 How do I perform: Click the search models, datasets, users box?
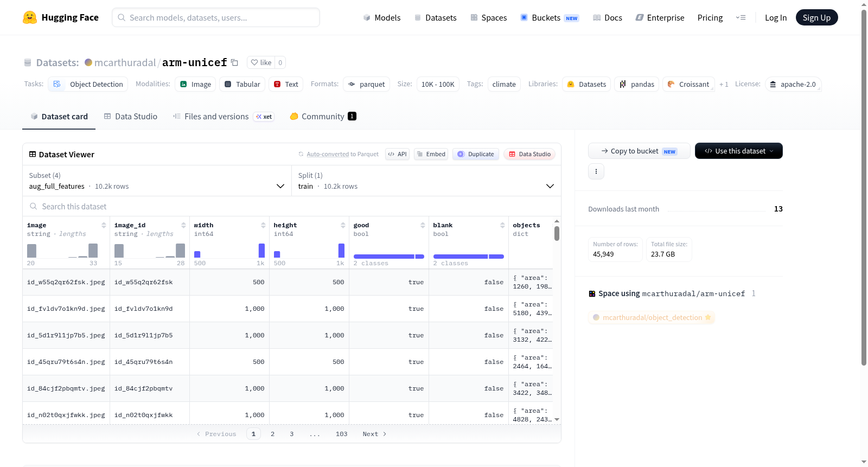[x=216, y=17]
